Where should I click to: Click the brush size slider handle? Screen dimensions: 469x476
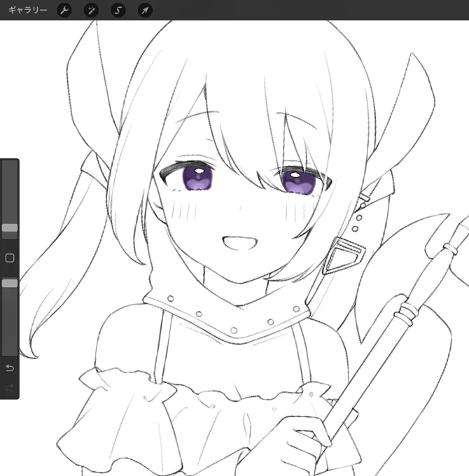click(x=10, y=227)
